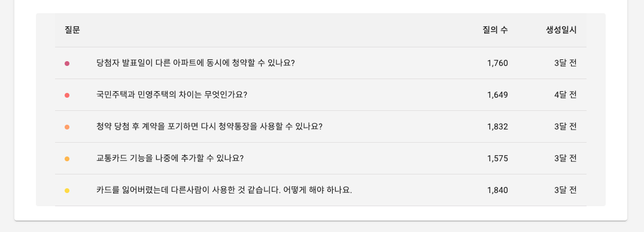Viewport: 644px width, 232px height.
Task: Click 3달 전 in the 1,840 row
Action: click(x=565, y=190)
